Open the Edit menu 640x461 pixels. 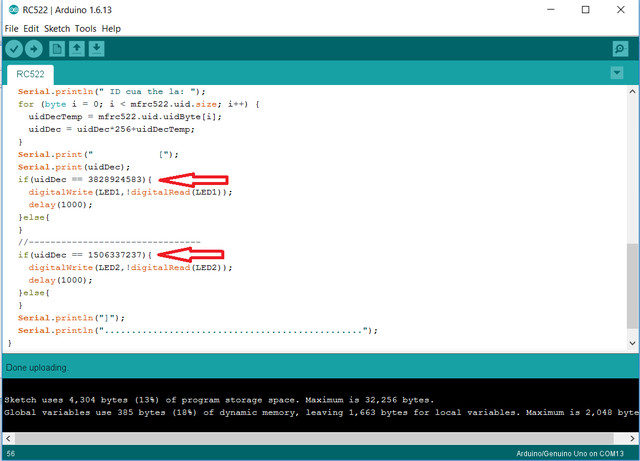(x=32, y=28)
